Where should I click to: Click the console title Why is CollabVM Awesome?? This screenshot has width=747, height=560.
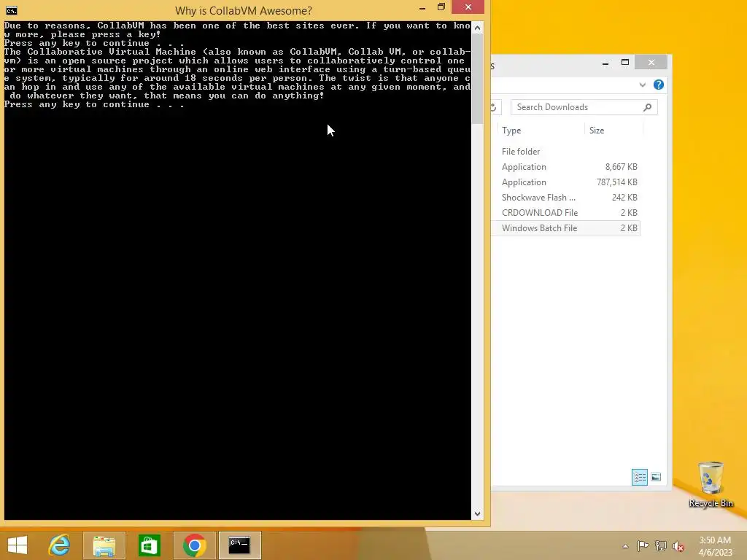[x=244, y=10]
